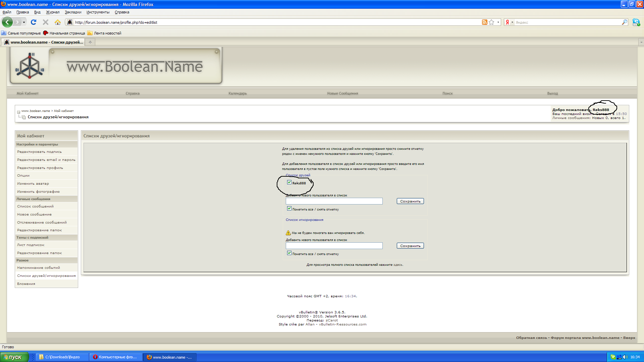The width and height of the screenshot is (644, 362).
Task: Click the add ignored user text field
Action: coord(334,246)
